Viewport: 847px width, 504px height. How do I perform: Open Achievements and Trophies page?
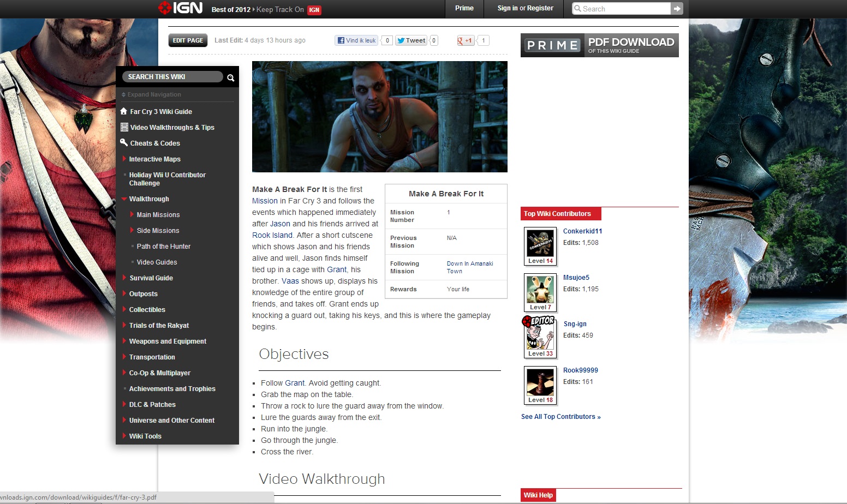coord(172,388)
